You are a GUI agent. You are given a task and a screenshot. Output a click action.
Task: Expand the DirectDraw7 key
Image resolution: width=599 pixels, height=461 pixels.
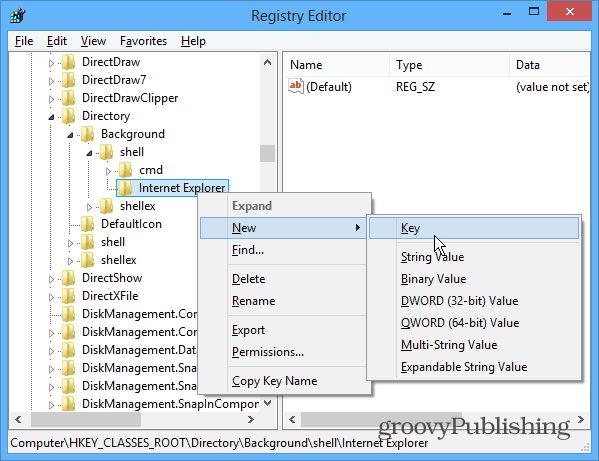[x=51, y=81]
